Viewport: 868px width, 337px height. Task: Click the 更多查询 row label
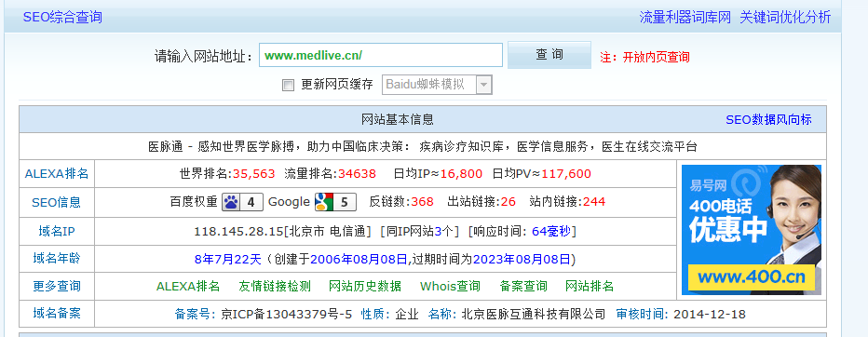pyautogui.click(x=57, y=286)
